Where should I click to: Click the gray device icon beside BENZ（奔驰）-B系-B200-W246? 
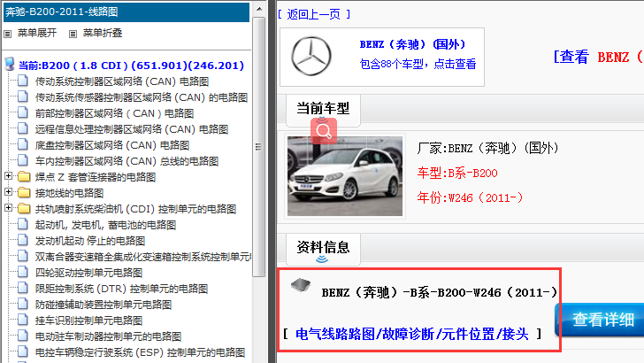301,284
